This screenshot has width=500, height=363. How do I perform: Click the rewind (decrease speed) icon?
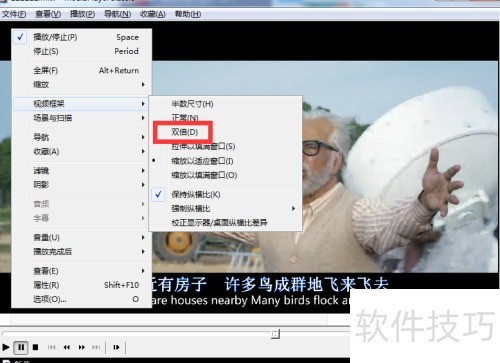67,347
